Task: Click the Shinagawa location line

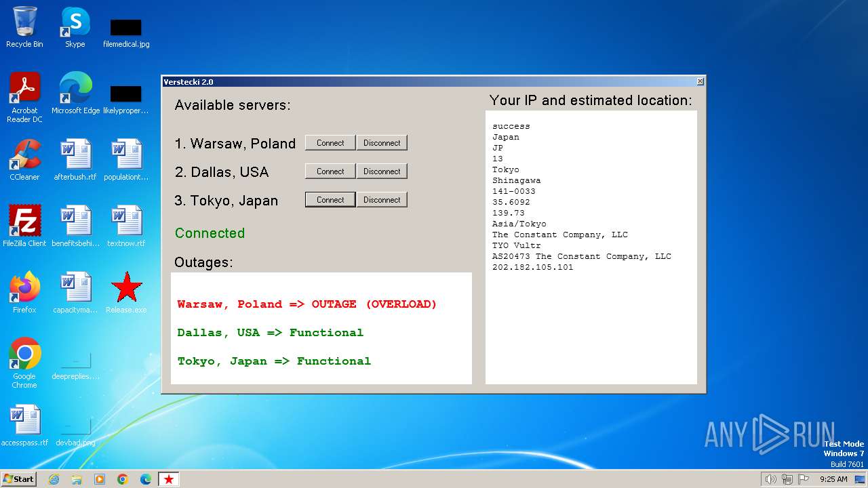Action: 517,180
